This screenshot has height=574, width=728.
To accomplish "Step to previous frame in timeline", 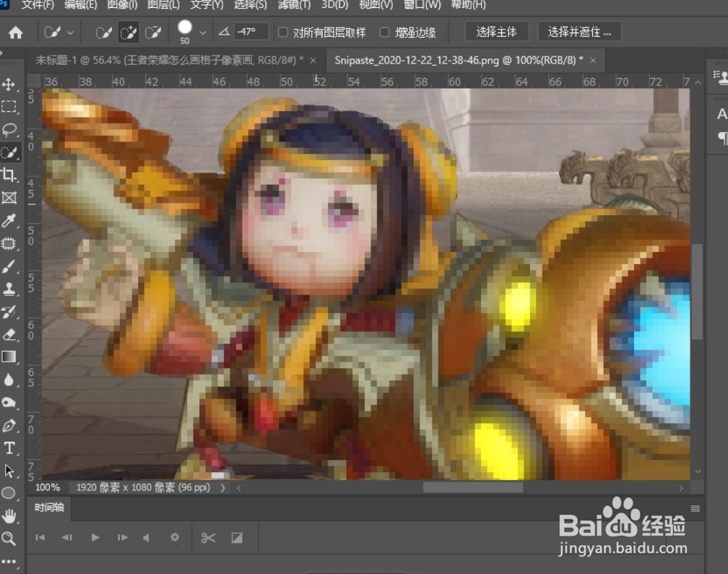I will click(67, 537).
